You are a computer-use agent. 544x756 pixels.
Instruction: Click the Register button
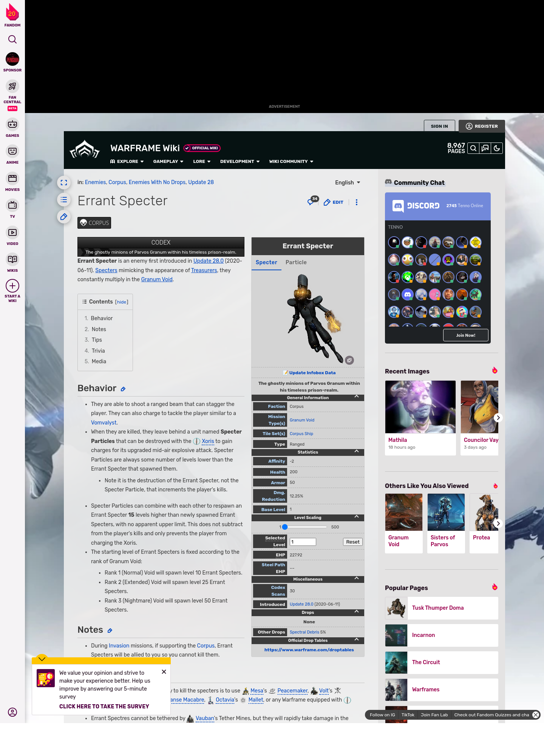(x=482, y=126)
